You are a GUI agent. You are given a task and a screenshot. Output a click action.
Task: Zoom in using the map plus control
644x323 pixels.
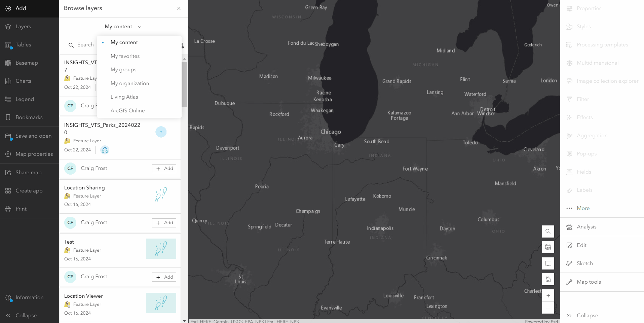click(x=548, y=295)
